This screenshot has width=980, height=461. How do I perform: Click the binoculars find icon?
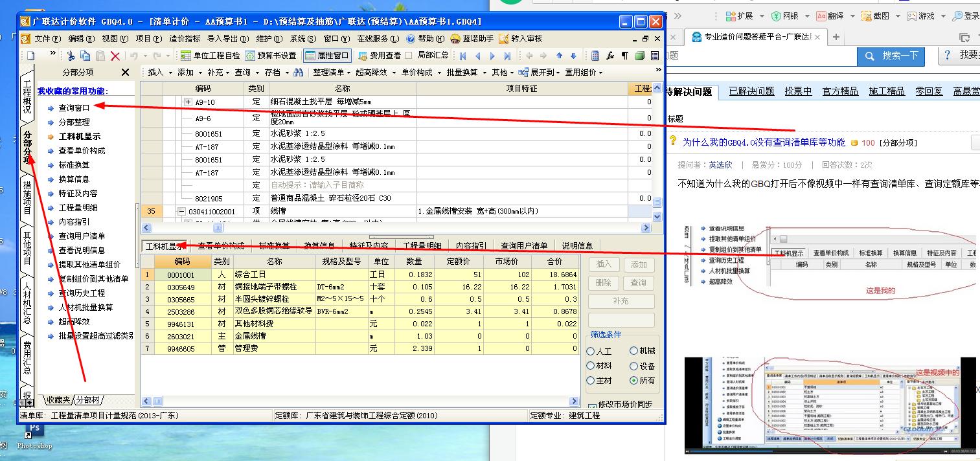(298, 72)
